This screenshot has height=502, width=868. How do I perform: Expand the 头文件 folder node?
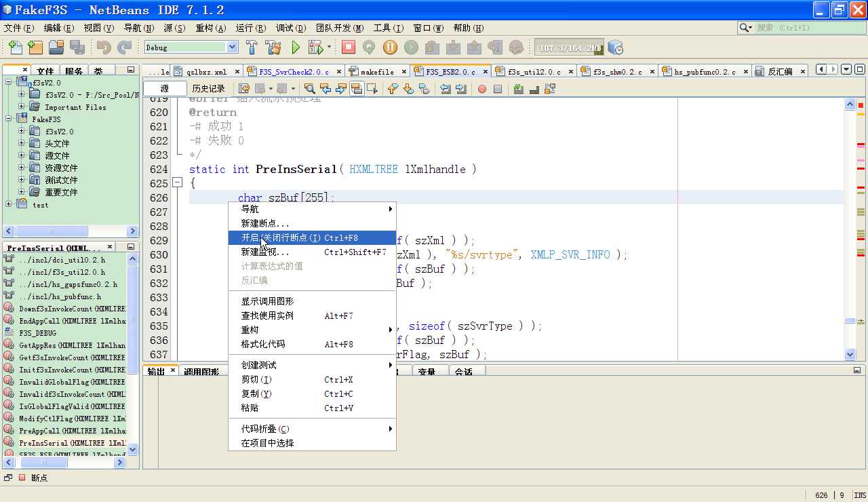coord(22,144)
